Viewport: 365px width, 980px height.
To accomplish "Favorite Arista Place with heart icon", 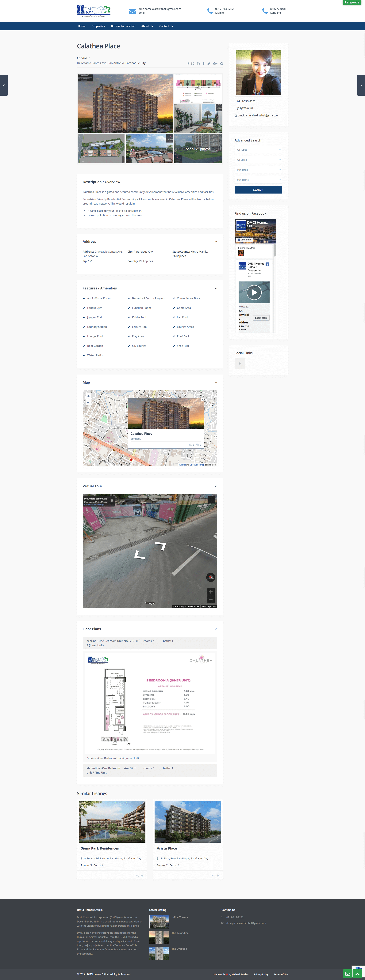I will 217,839.
